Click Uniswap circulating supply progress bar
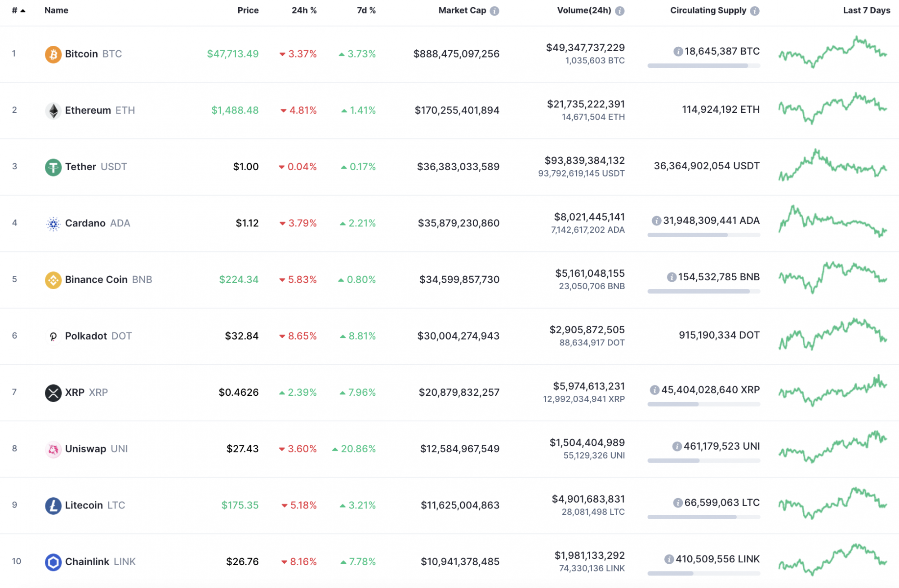The width and height of the screenshot is (899, 588). click(x=703, y=461)
